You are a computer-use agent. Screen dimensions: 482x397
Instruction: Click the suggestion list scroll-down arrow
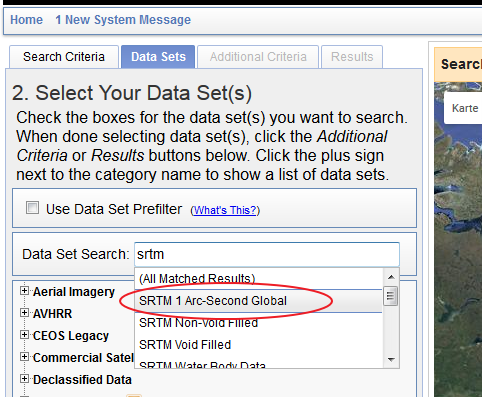[391, 360]
